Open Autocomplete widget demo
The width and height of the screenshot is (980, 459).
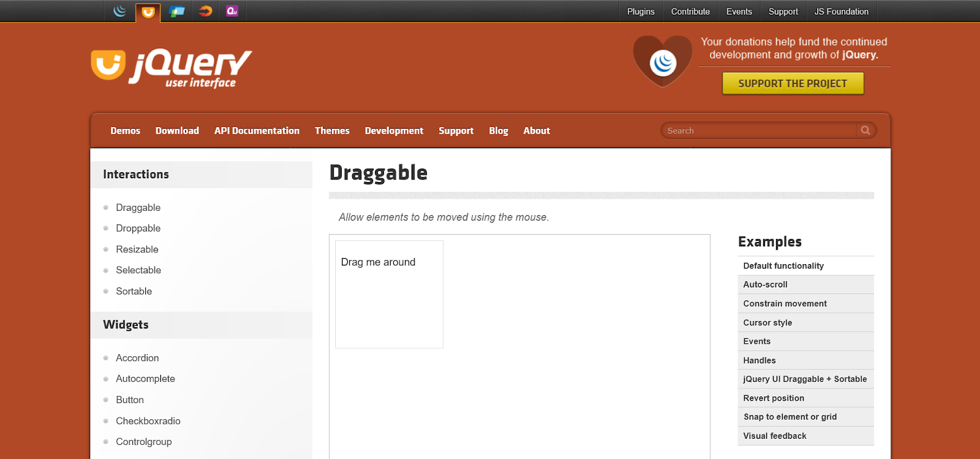click(145, 379)
